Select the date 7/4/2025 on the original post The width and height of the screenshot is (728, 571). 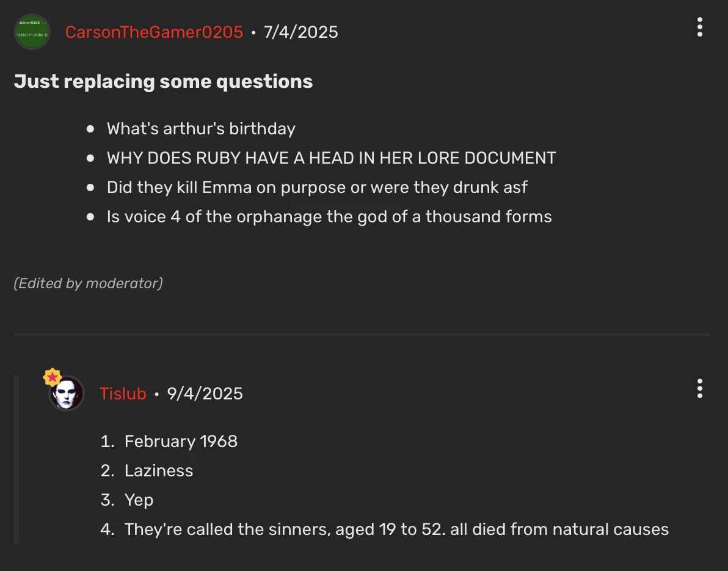[x=300, y=32]
